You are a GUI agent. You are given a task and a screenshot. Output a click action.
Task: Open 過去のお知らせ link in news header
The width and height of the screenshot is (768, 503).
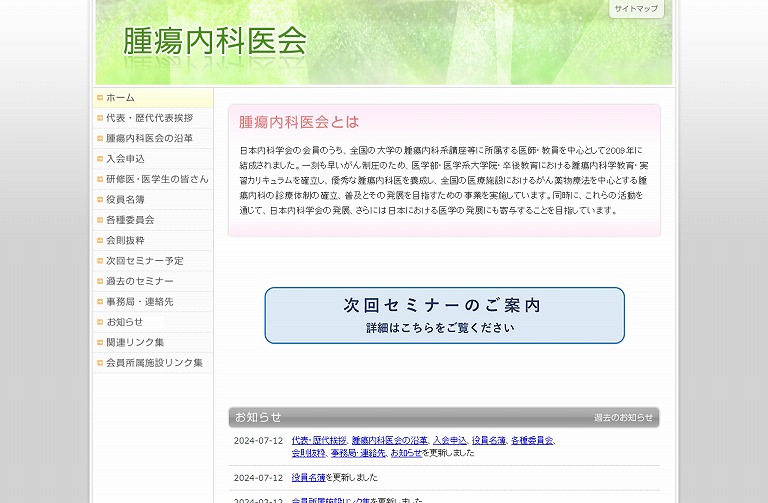click(623, 418)
